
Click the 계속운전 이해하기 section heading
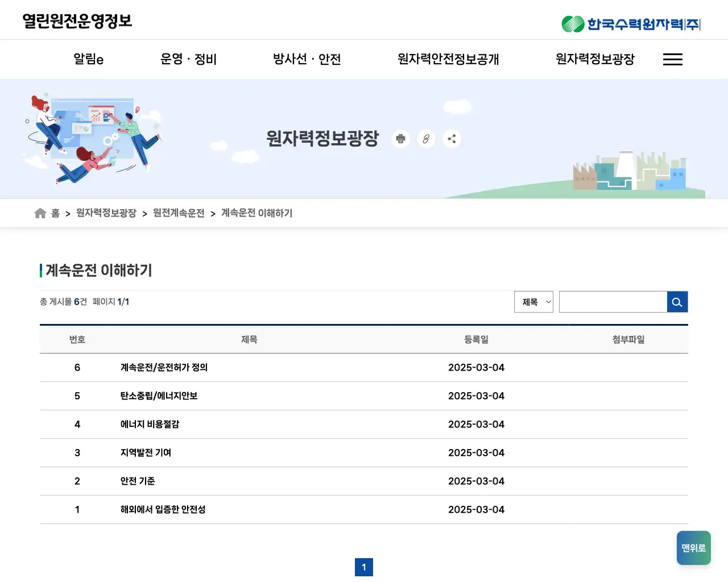tap(99, 271)
